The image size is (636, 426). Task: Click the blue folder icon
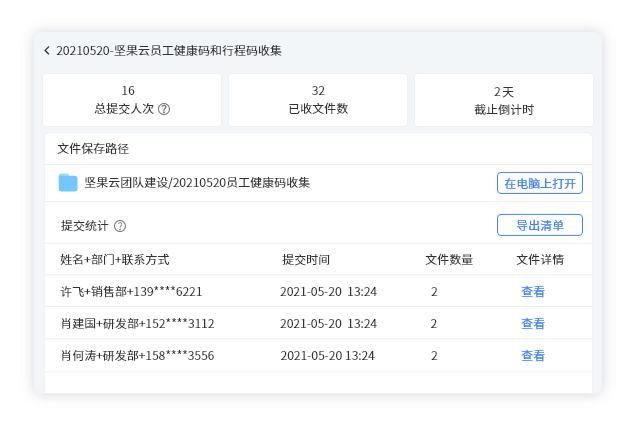68,182
